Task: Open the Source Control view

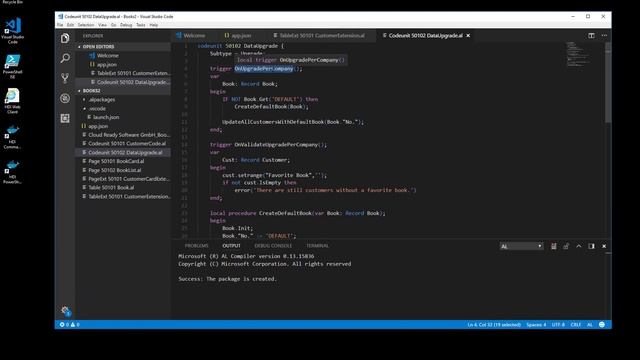Action: tap(65, 78)
